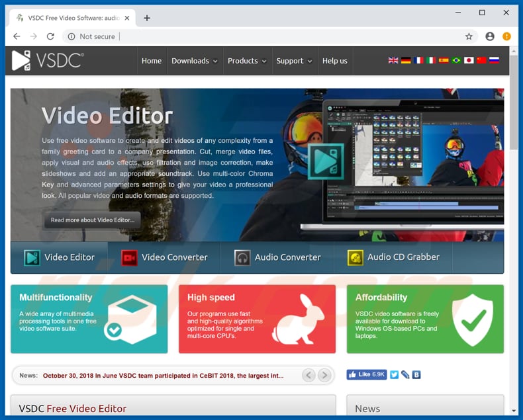Click the VSDC logo in header
523x420 pixels.
tap(48, 61)
